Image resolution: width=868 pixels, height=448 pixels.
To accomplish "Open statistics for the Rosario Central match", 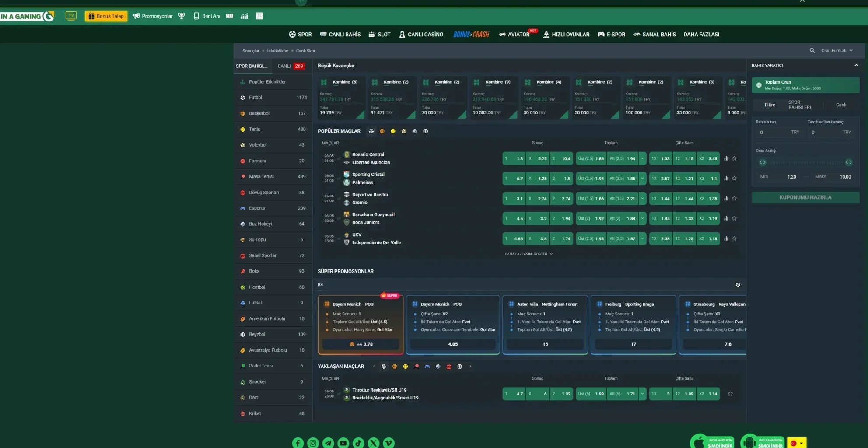I will point(726,158).
